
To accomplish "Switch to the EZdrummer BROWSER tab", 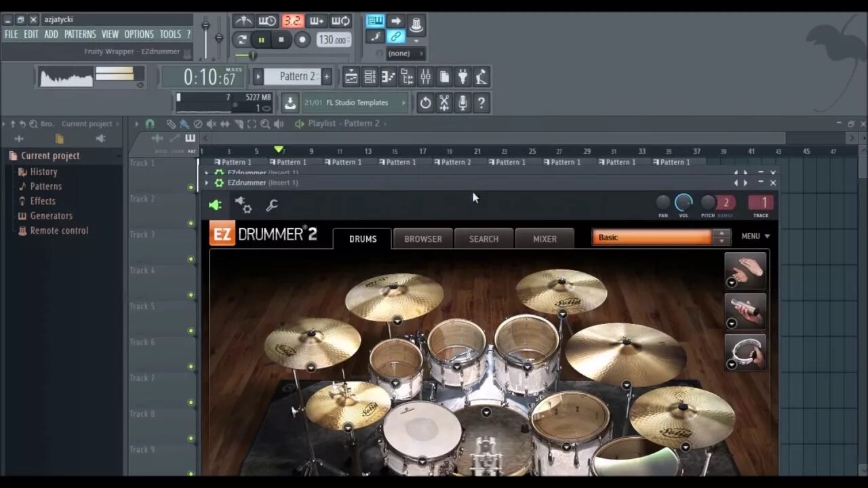I will click(x=423, y=239).
